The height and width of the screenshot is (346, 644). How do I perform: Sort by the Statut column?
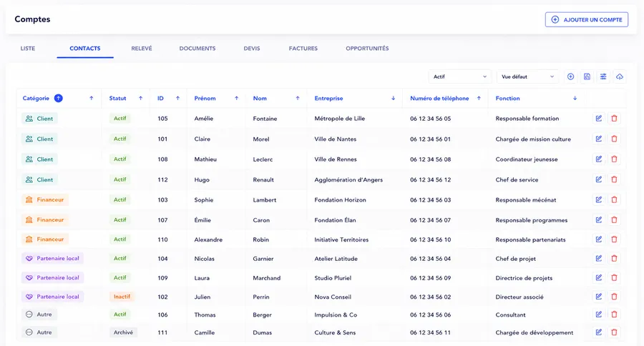click(x=140, y=99)
